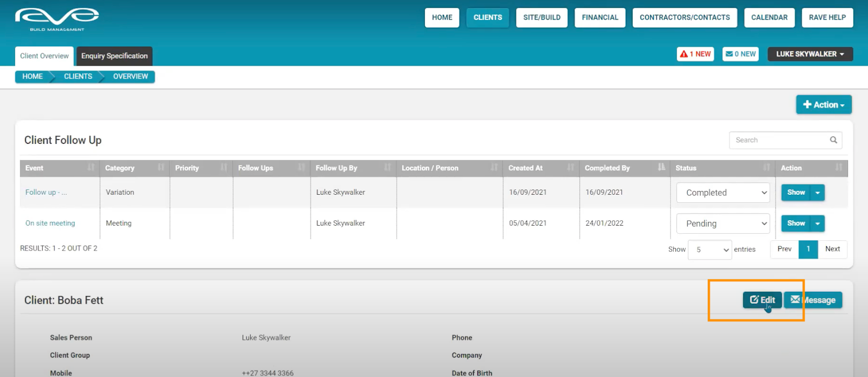Click completed date '24/01/2022'
The image size is (868, 377).
coord(604,223)
